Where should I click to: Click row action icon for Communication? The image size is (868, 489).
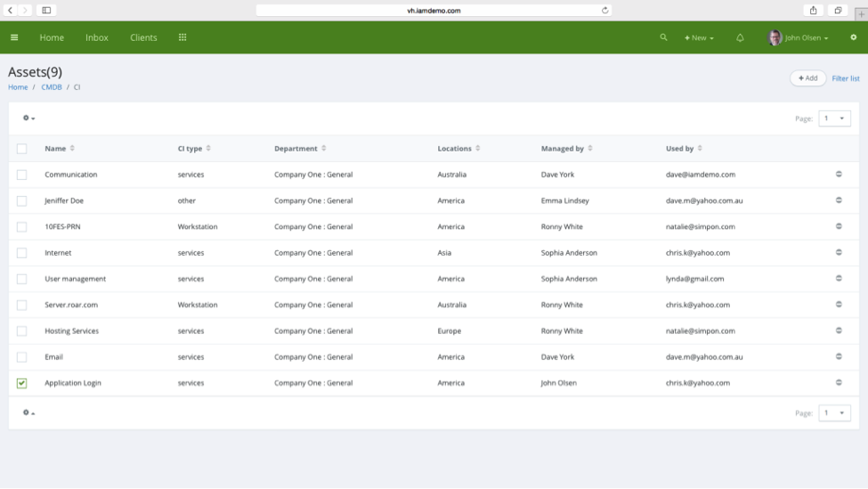click(x=839, y=175)
